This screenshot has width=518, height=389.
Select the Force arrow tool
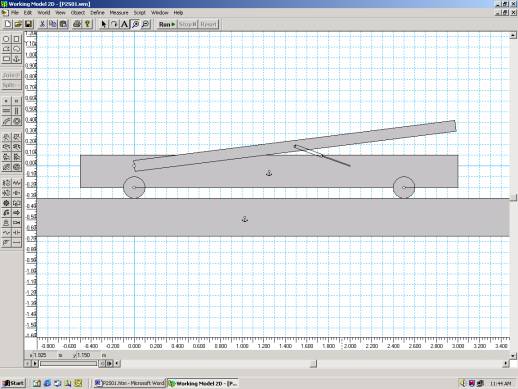coord(16,213)
